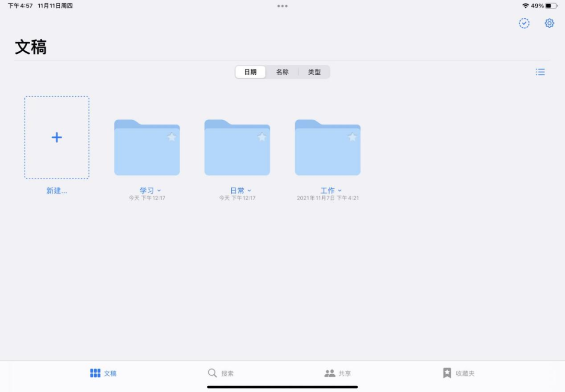Viewport: 565px width, 392px height.
Task: Tap the selection checkmark icon top right
Action: pyautogui.click(x=524, y=23)
